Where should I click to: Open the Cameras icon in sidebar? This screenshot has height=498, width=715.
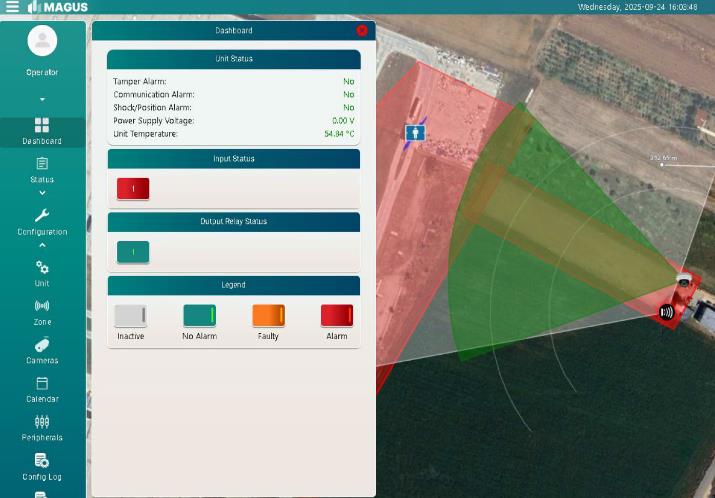pyautogui.click(x=42, y=345)
